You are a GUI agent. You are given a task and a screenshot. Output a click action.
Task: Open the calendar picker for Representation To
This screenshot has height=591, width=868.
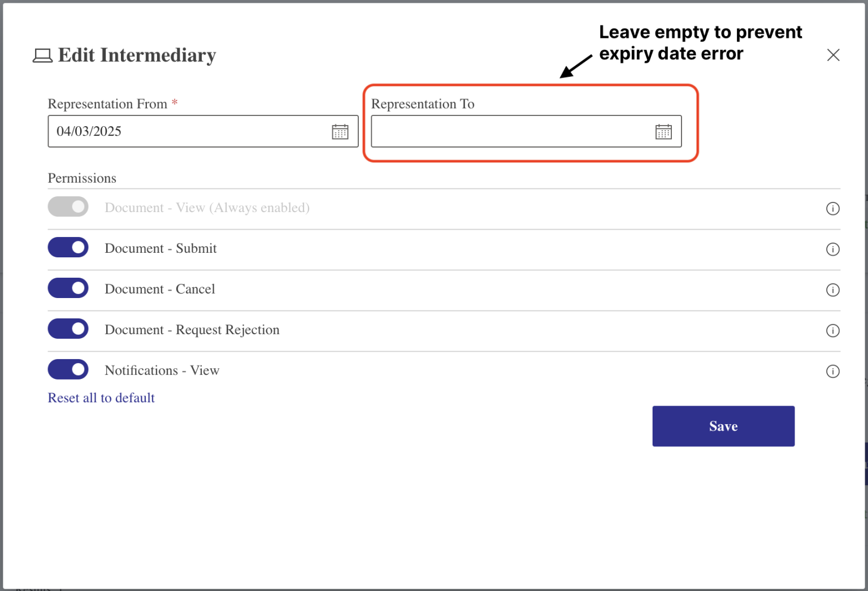[664, 131]
